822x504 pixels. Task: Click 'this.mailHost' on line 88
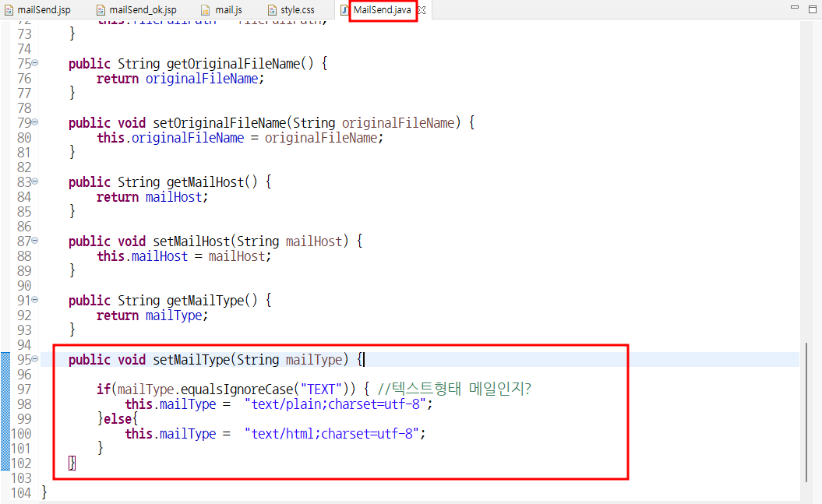click(x=142, y=256)
